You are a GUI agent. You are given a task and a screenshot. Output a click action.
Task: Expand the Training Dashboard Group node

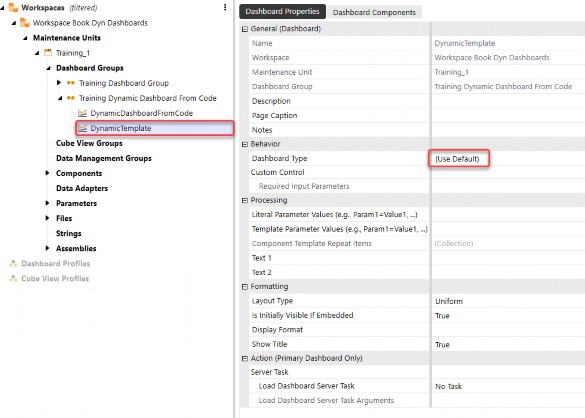click(x=59, y=82)
